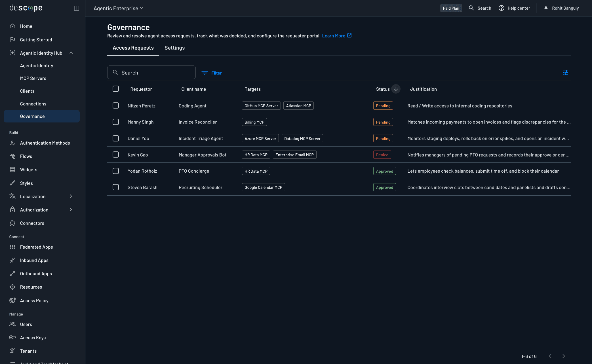Switch to the Settings tab
The height and width of the screenshot is (364, 592).
(x=174, y=48)
